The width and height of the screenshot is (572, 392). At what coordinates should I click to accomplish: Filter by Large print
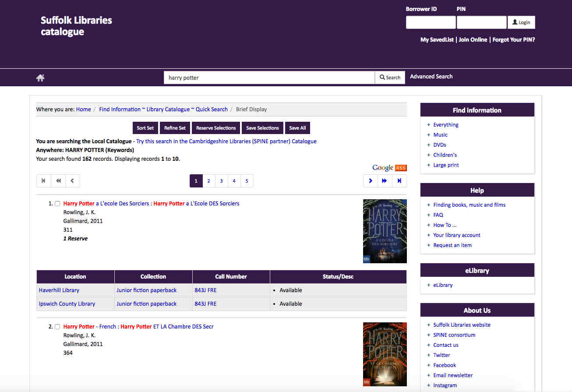[446, 165]
